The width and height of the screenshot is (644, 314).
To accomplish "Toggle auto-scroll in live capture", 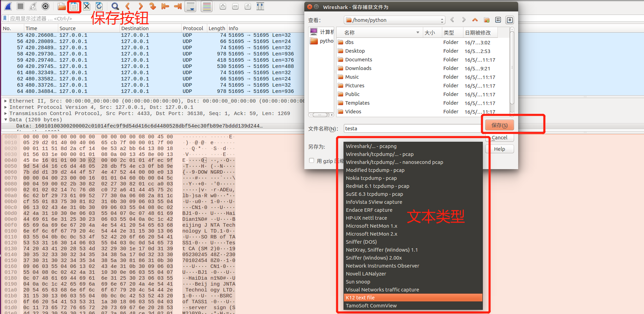I will [x=191, y=6].
